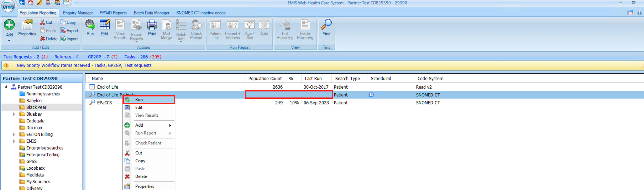Open the Tasks link
Viewport: 644px width, 190px height.
(130, 57)
